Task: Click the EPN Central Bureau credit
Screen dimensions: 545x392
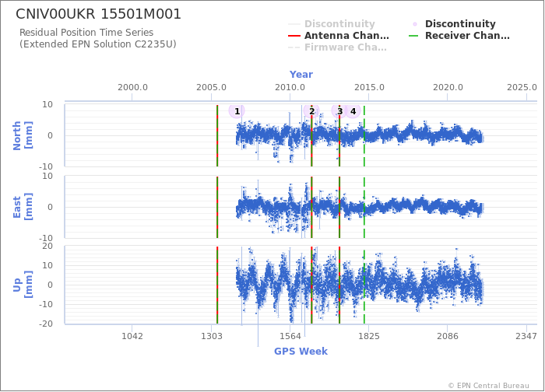Action: coord(489,386)
